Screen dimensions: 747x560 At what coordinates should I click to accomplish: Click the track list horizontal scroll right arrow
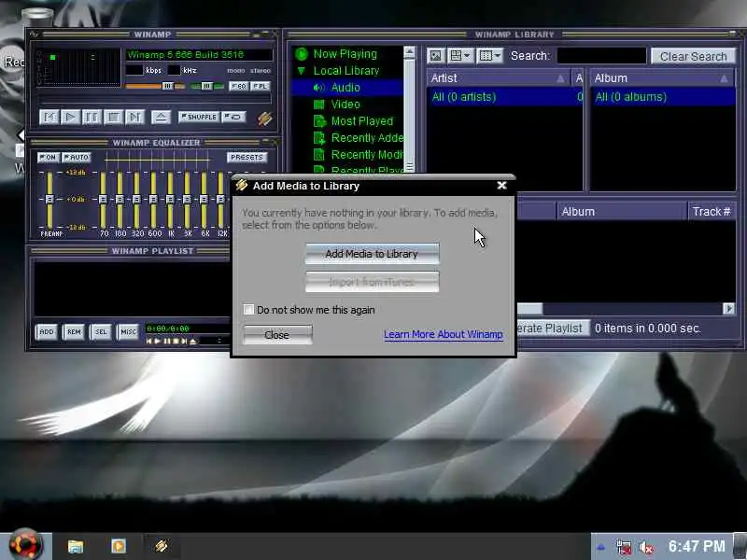pos(728,309)
